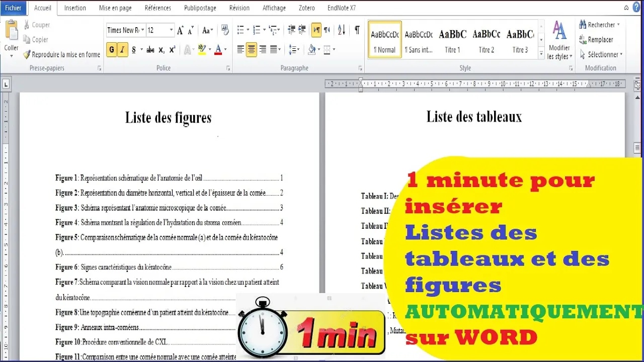The image size is (644, 362).
Task: Toggle right-to-left text direction
Action: pos(327,30)
